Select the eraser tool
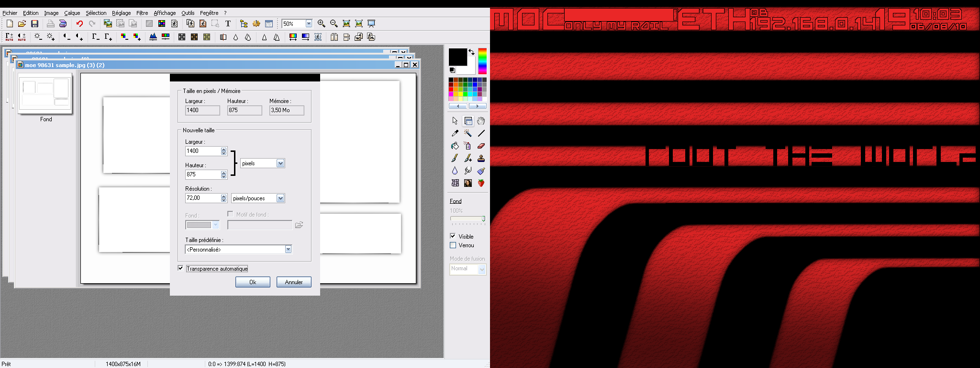The height and width of the screenshot is (368, 980). [x=481, y=146]
